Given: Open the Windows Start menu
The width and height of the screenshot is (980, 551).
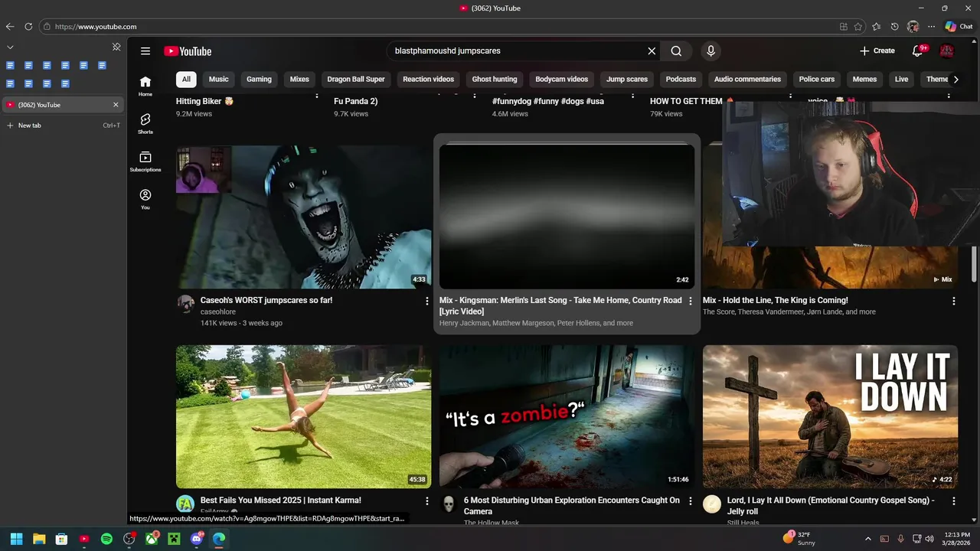Looking at the screenshot, I should click(x=16, y=539).
